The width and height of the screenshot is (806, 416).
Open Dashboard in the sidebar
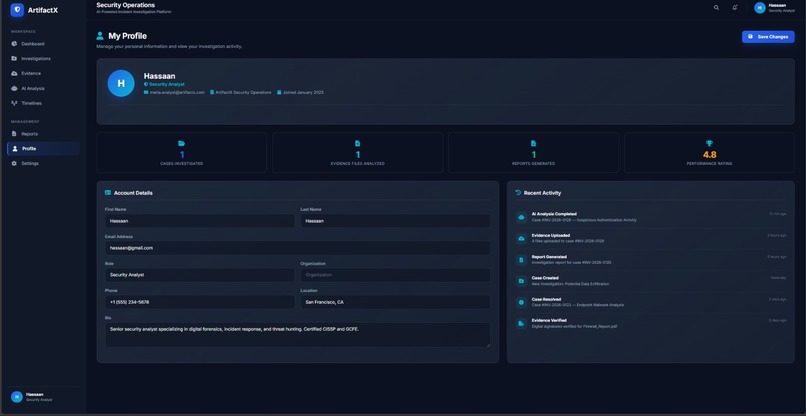[43, 44]
